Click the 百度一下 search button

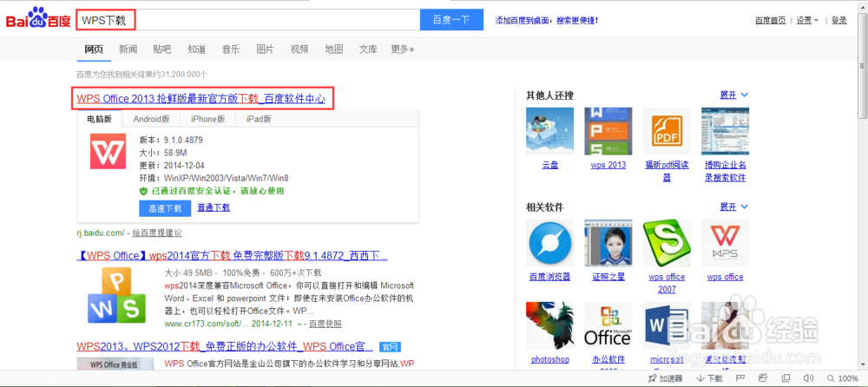pos(451,20)
